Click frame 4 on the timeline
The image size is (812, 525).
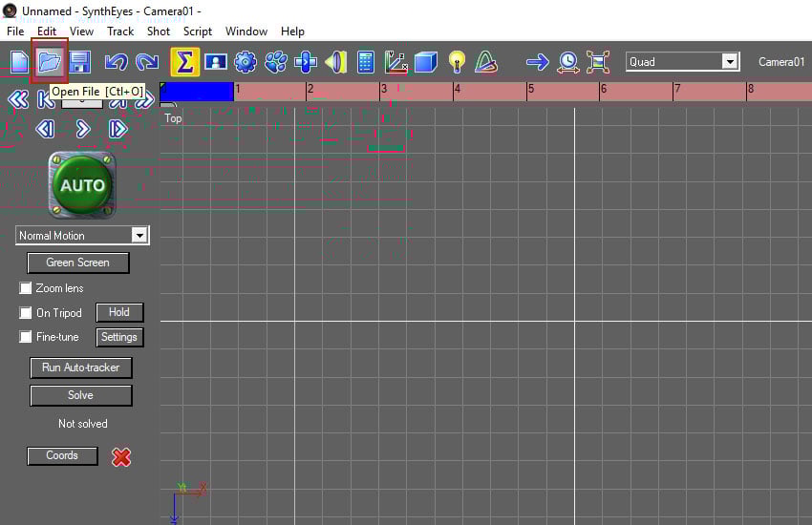point(458,89)
